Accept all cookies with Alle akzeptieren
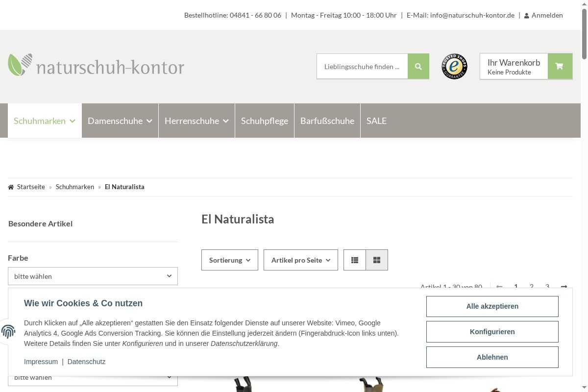Viewport: 588px width, 392px height. point(492,306)
